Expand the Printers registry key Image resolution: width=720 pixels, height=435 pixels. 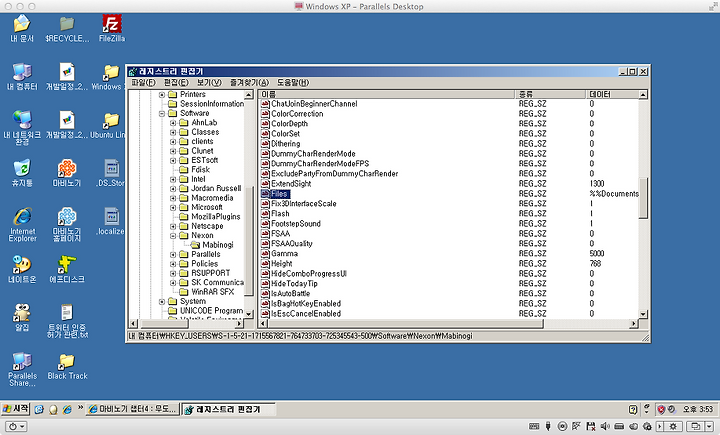tap(162, 95)
